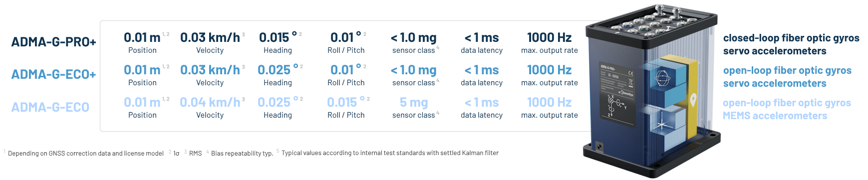Viewport: 868px width, 180px height.
Task: Click the GNSS correction data footnote
Action: tap(84, 153)
